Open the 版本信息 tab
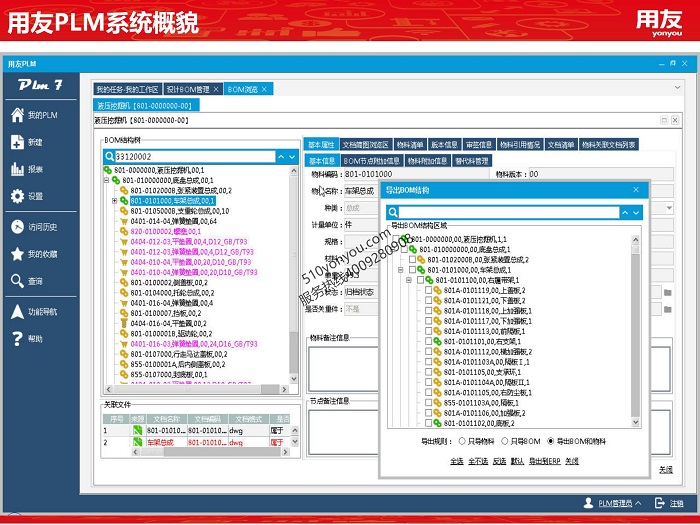 click(x=444, y=145)
